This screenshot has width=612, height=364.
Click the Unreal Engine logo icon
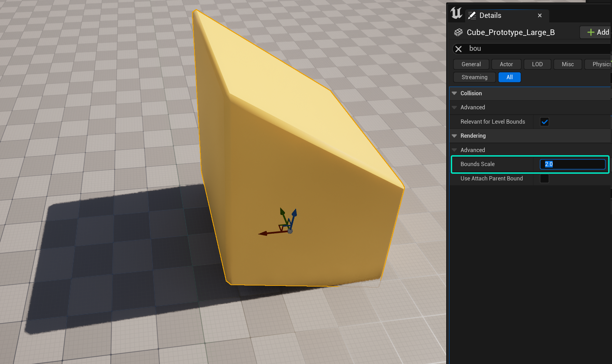point(456,13)
